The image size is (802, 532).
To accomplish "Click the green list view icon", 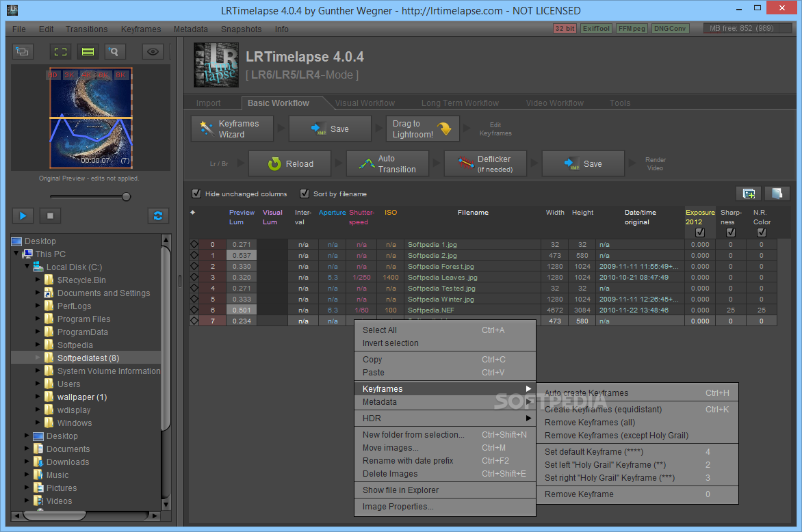I will pos(88,51).
